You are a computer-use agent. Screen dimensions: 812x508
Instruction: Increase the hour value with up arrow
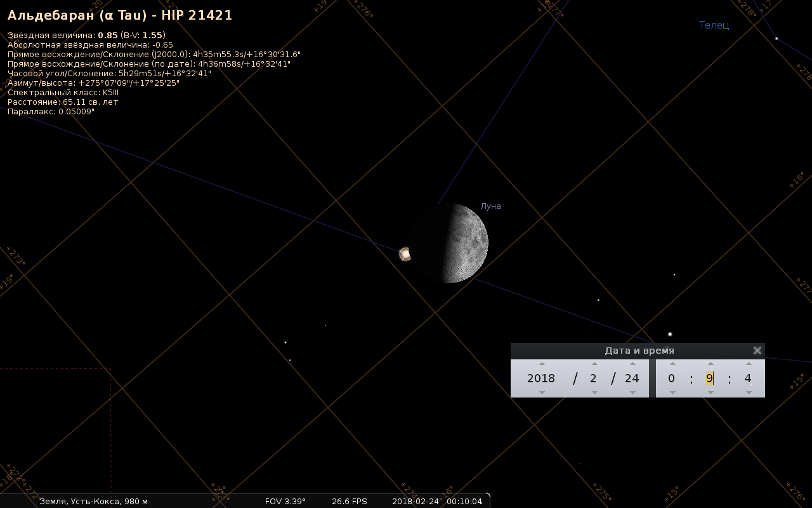tap(672, 364)
